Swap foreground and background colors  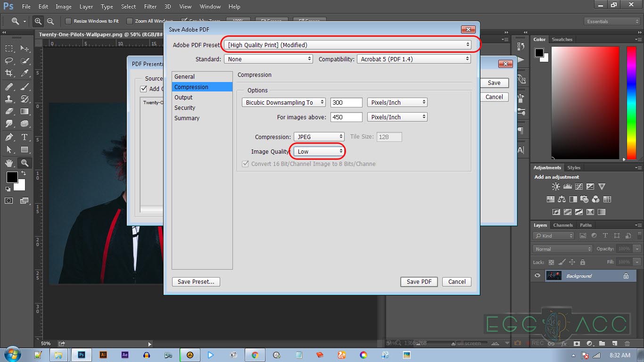24,173
